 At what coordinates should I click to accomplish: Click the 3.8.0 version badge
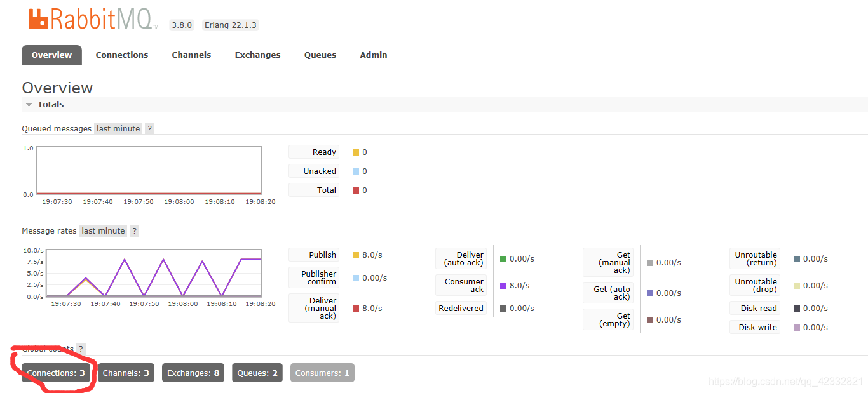pyautogui.click(x=182, y=25)
